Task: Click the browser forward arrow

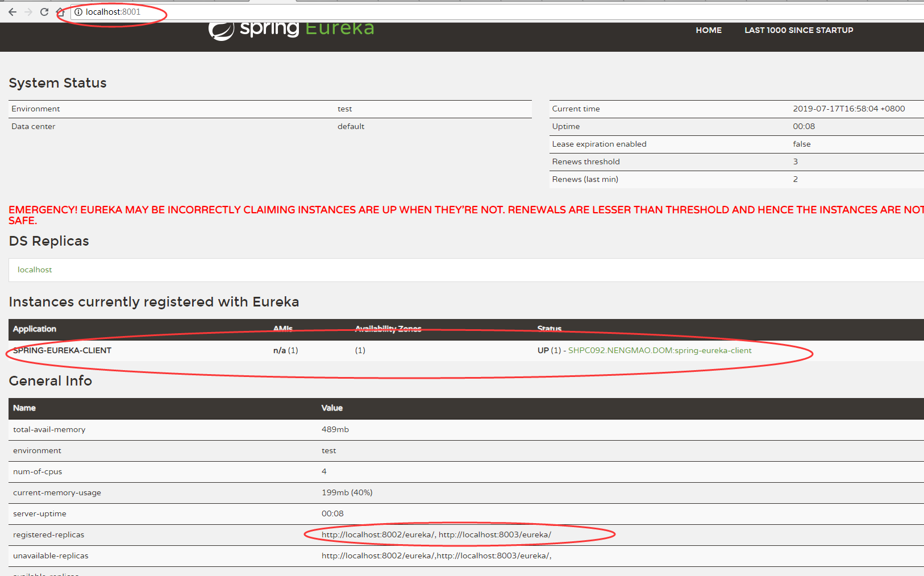Action: [x=28, y=12]
